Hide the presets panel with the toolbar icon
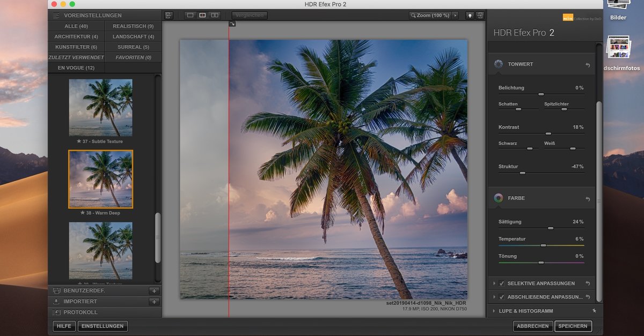Screen dimensions: 644x336 (x=169, y=16)
